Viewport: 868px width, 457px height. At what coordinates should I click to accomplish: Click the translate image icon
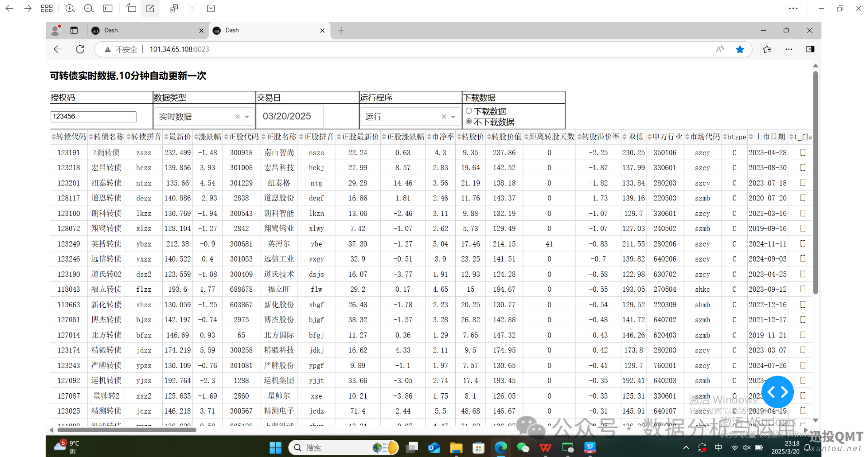click(x=174, y=8)
